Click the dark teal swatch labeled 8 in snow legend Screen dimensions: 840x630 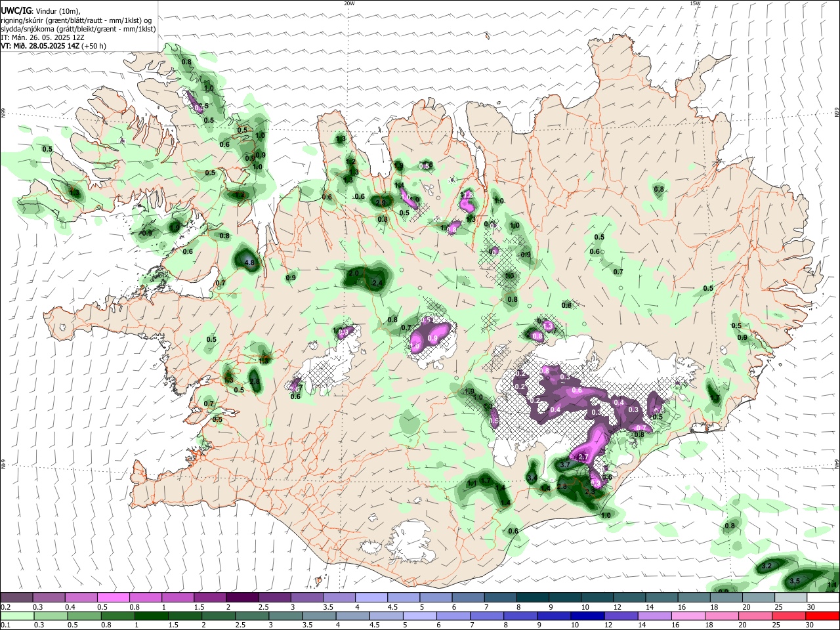(532, 598)
